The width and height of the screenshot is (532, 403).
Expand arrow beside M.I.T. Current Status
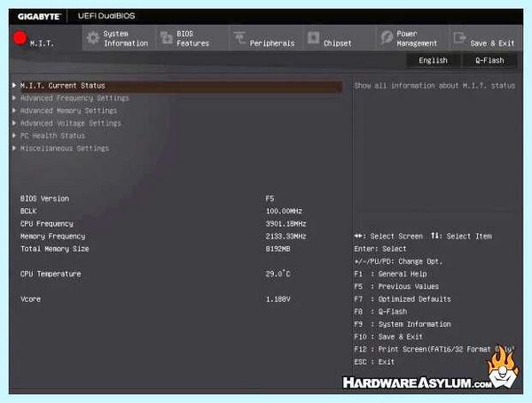tap(14, 85)
